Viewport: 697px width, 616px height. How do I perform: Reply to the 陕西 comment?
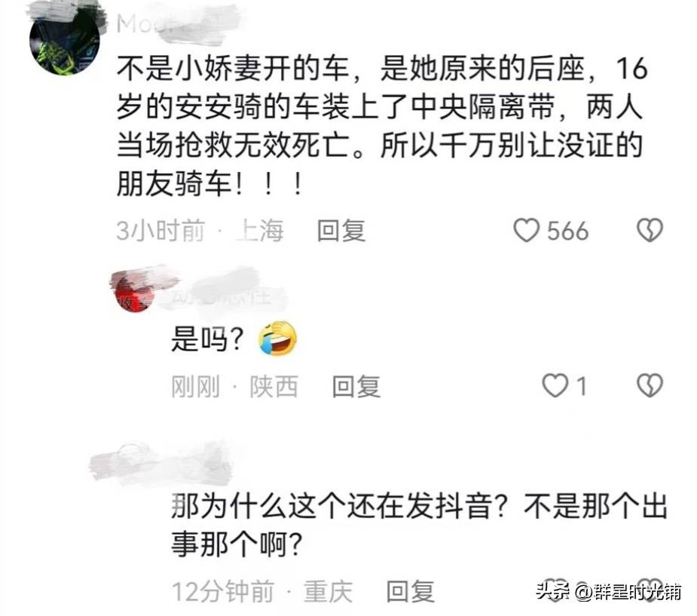pyautogui.click(x=356, y=386)
